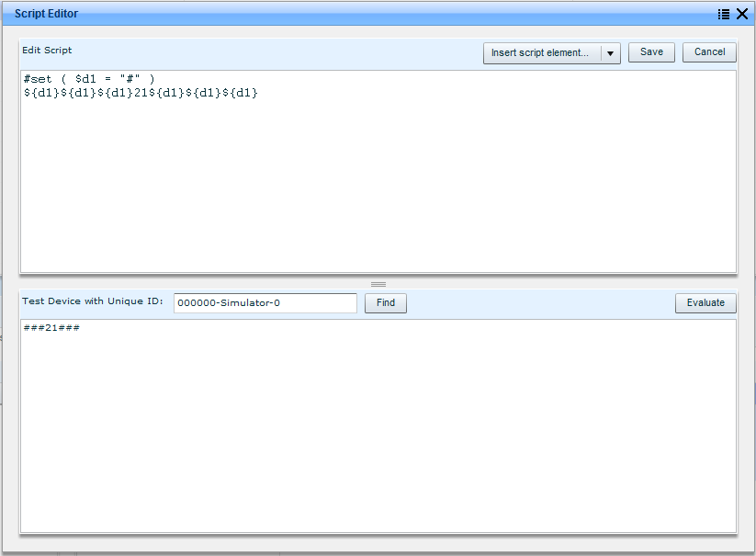Click the Test Device with Unique ID label
756x556 pixels.
point(92,301)
